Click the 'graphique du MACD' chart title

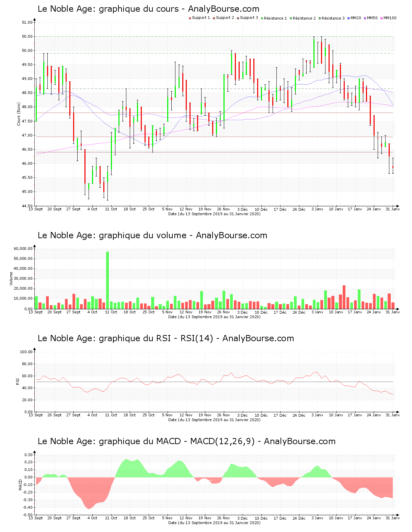[186, 441]
